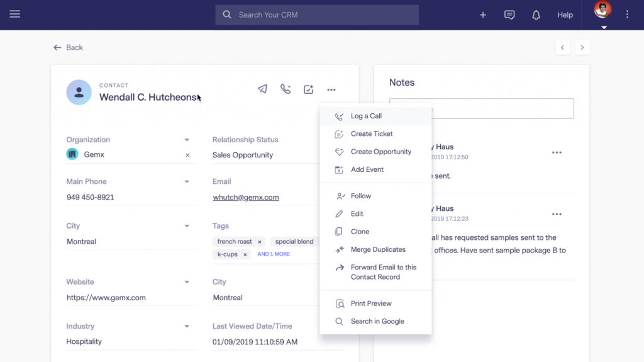Click the plus icon to add new record
The width and height of the screenshot is (644, 362).
483,15
